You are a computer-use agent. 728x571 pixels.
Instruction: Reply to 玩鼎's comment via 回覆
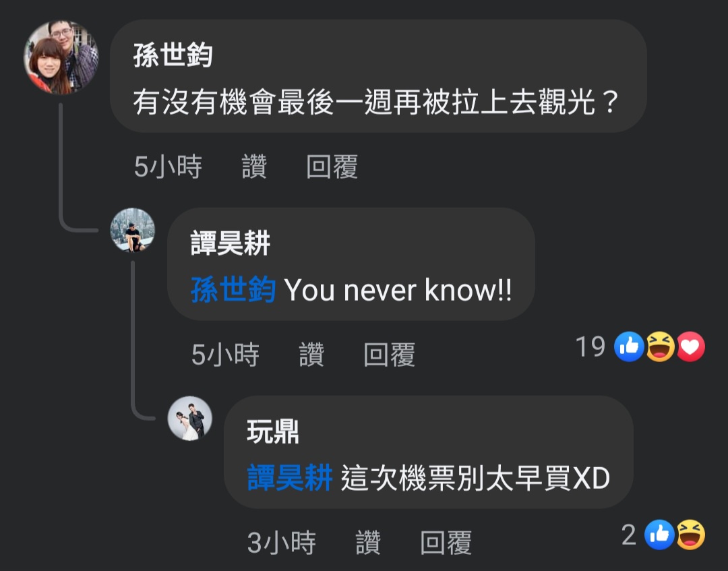446,543
